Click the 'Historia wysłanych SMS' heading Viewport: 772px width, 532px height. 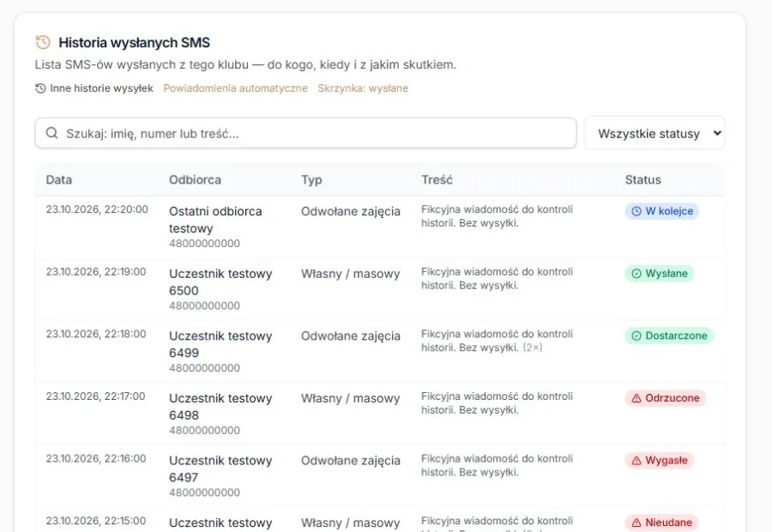pos(134,43)
